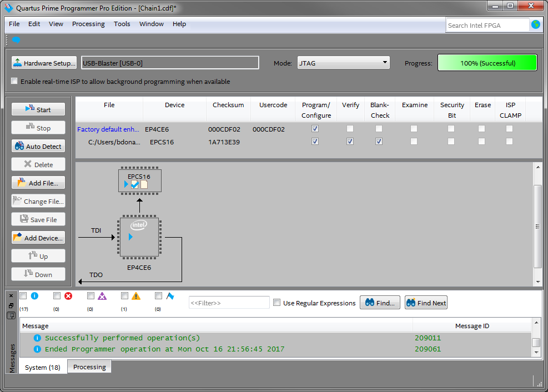Screen dimensions: 548x392
Task: Click the 1A713E39 checksum value
Action: (224, 142)
